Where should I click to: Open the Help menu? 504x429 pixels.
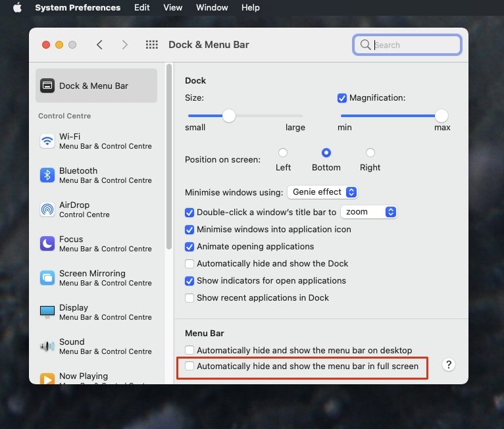coord(251,7)
